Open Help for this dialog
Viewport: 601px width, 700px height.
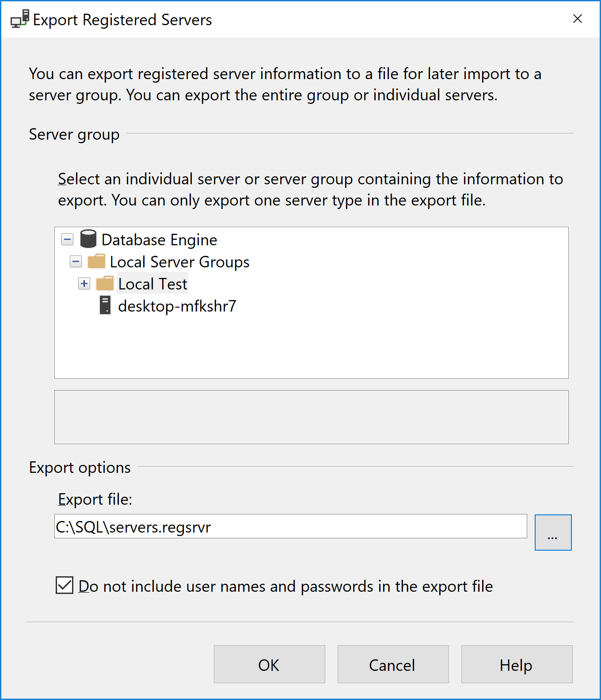pyautogui.click(x=517, y=664)
